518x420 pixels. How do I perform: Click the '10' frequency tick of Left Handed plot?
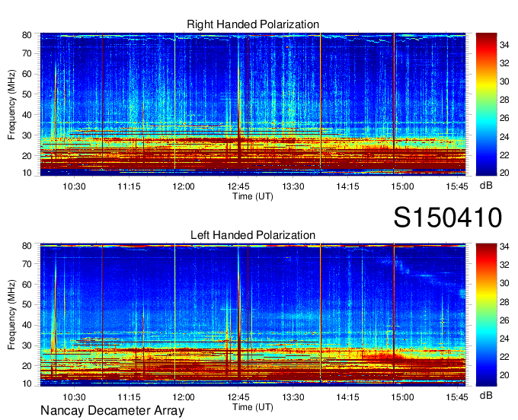point(27,383)
